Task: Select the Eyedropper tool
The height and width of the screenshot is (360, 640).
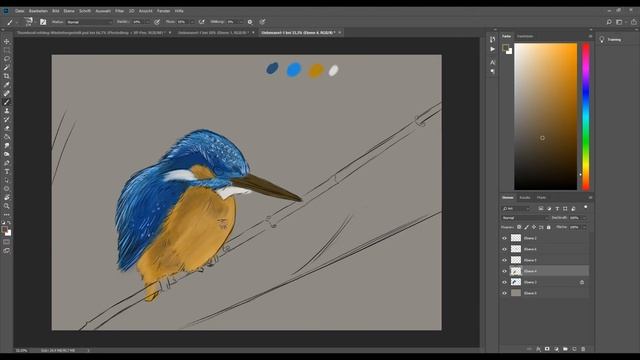Action: pos(7,85)
